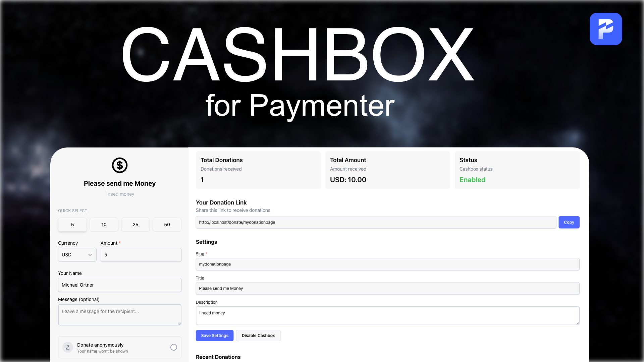Copy the donation link
The height and width of the screenshot is (362, 644).
coord(569,222)
